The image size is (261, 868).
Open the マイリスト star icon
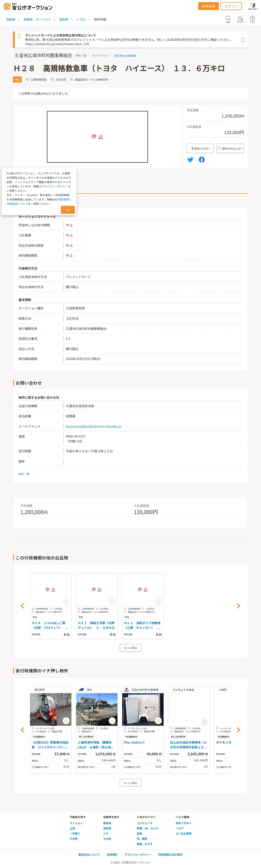pyautogui.click(x=240, y=19)
